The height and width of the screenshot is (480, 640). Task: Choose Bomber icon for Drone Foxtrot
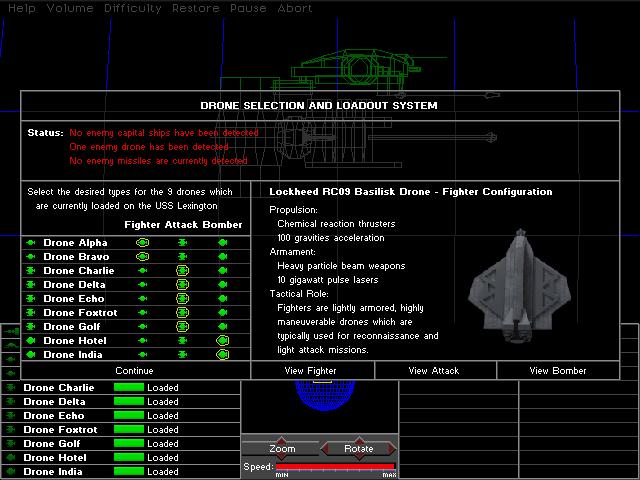(x=222, y=312)
